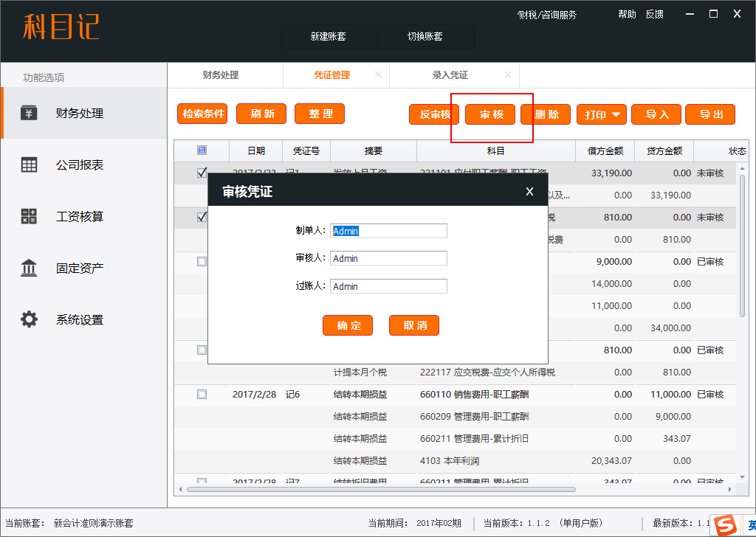Check the 记6 voucher row checkbox

[x=202, y=395]
